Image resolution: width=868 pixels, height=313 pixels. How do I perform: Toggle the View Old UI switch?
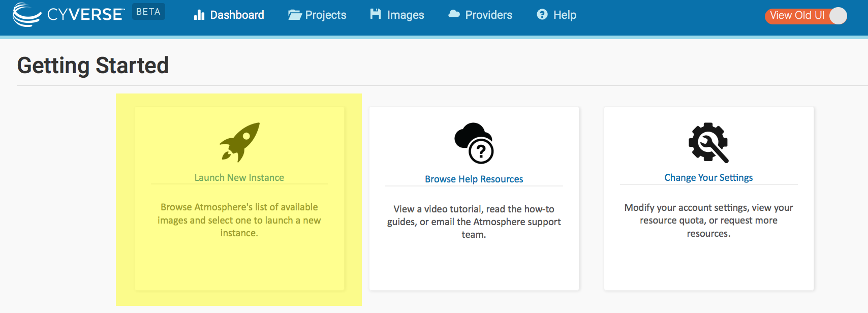coord(838,16)
